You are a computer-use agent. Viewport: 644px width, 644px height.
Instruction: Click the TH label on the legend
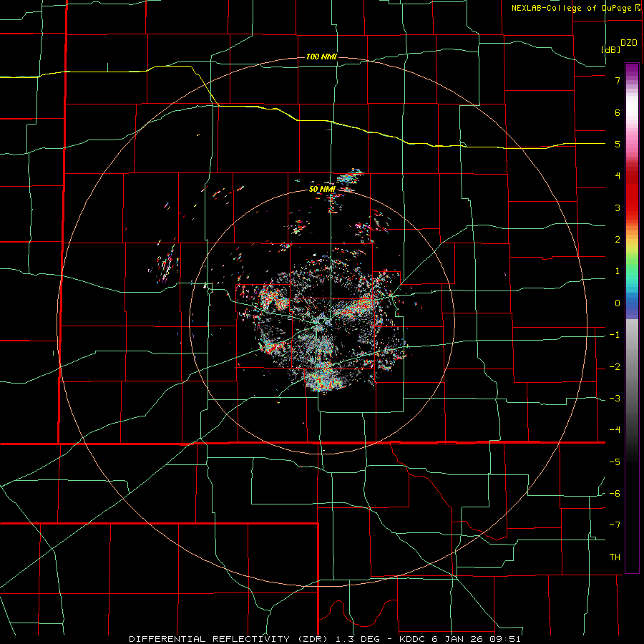tap(615, 557)
